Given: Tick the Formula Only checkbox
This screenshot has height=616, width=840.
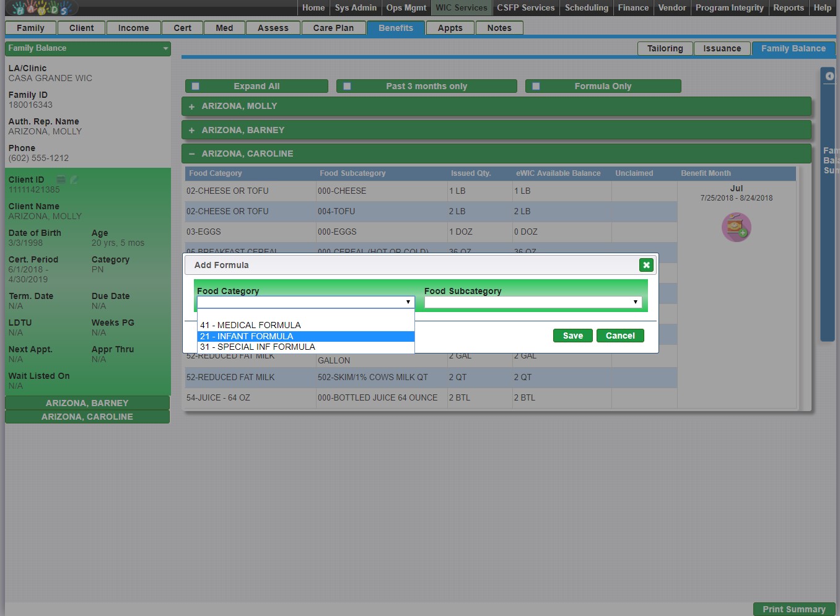Looking at the screenshot, I should [536, 87].
